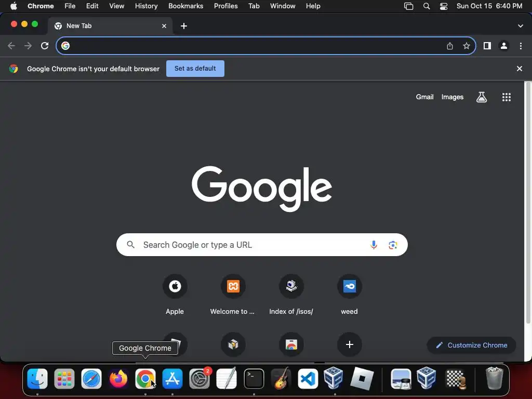Open the Profiles menu
The image size is (532, 399).
(225, 6)
